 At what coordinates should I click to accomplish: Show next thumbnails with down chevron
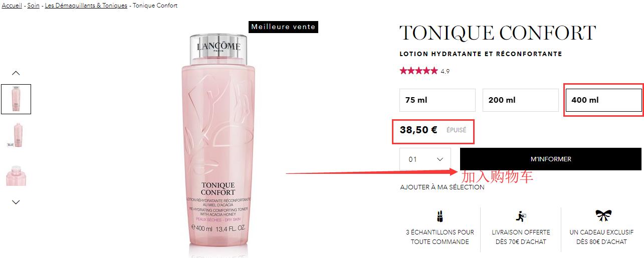[x=16, y=202]
